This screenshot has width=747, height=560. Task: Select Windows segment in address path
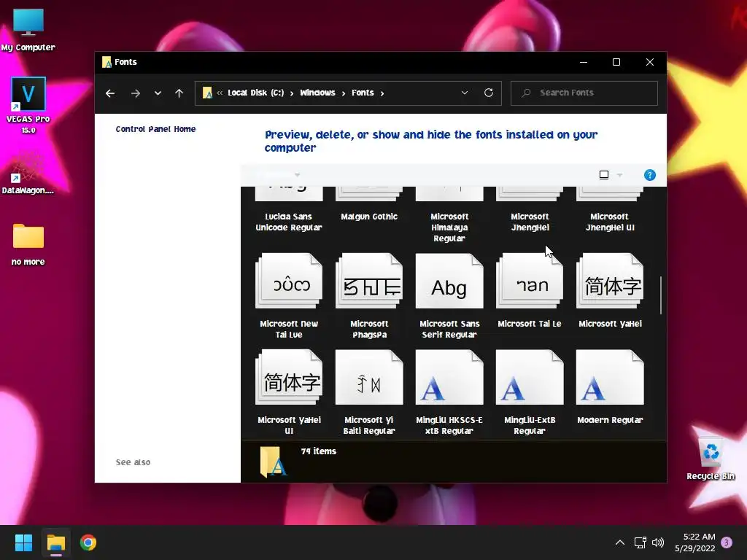(317, 93)
